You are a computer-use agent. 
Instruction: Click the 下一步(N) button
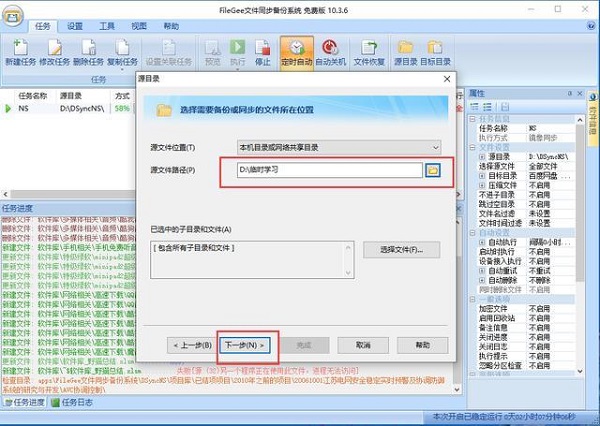pyautogui.click(x=245, y=345)
